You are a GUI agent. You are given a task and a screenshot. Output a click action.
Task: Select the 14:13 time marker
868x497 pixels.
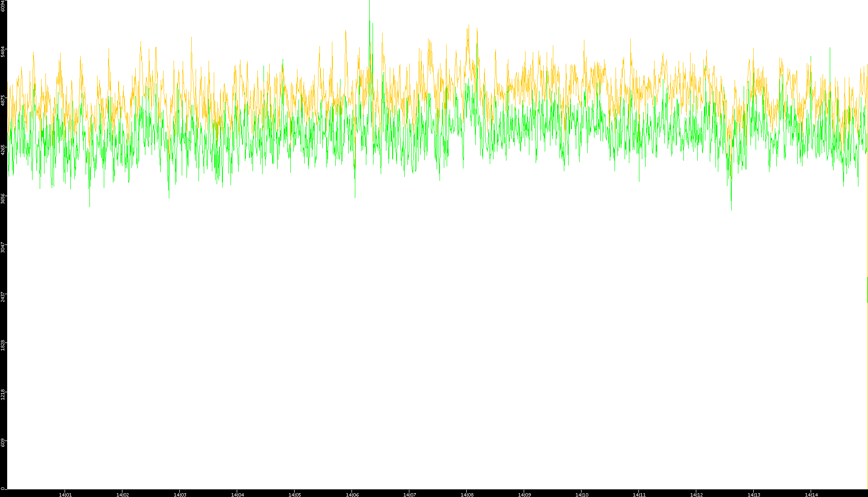click(754, 495)
